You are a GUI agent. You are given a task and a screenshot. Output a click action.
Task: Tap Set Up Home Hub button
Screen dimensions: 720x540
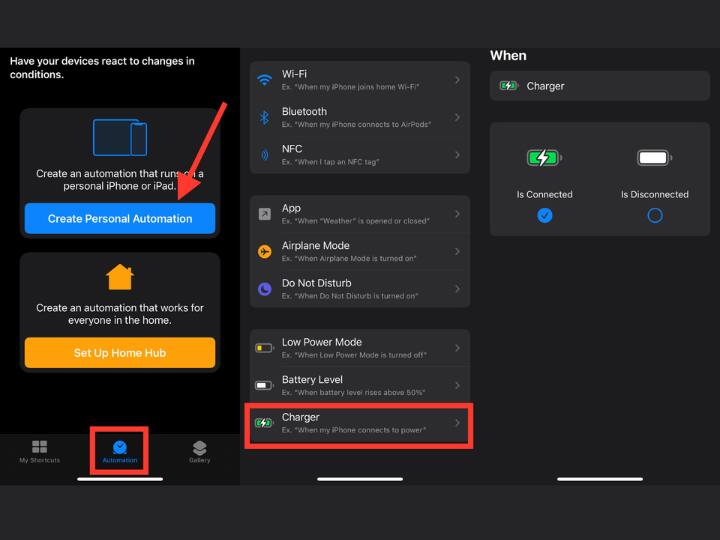(120, 353)
